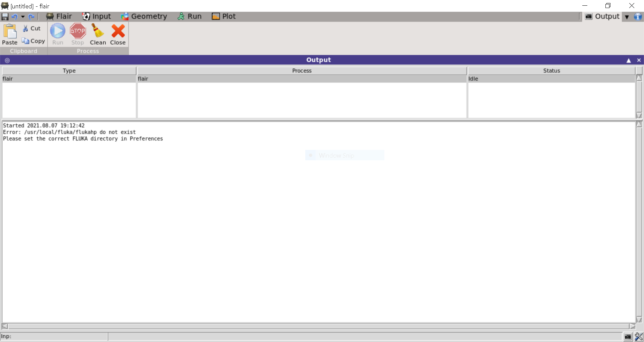Click the process list scrollbar down arrow
Screen dimensions: 644x342
tap(639, 115)
